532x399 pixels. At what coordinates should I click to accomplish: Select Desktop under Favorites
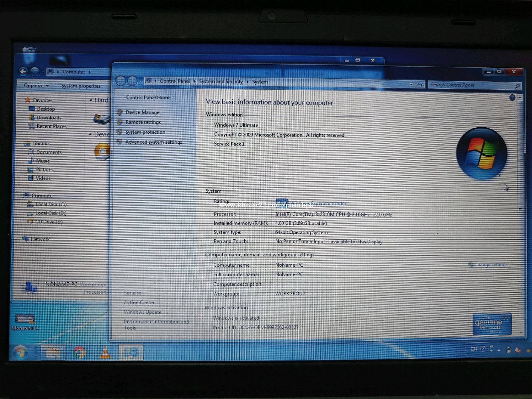pyautogui.click(x=46, y=109)
